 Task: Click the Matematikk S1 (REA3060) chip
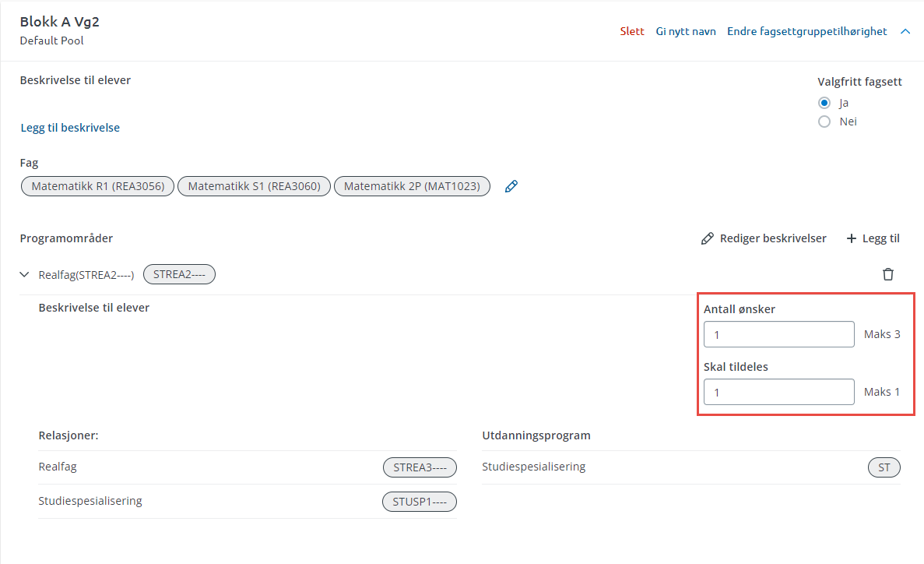tap(254, 186)
